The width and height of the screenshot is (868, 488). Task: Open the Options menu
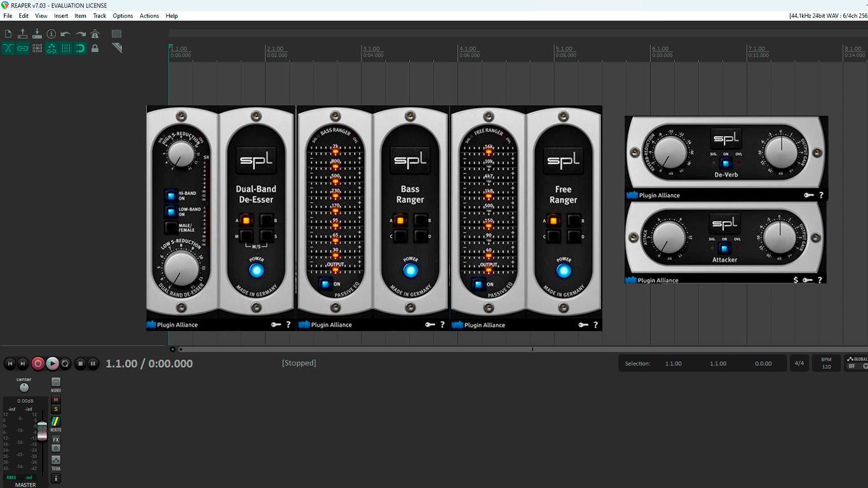[x=123, y=16]
